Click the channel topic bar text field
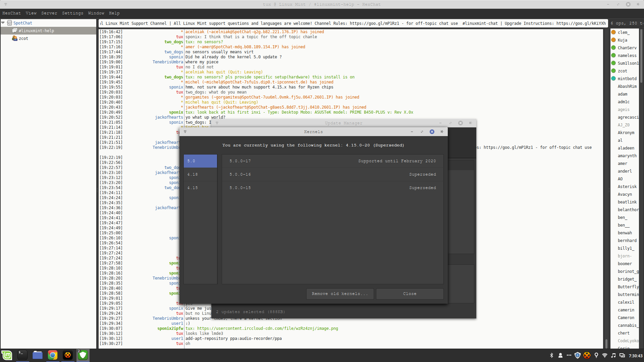The image size is (644, 362). [353, 23]
